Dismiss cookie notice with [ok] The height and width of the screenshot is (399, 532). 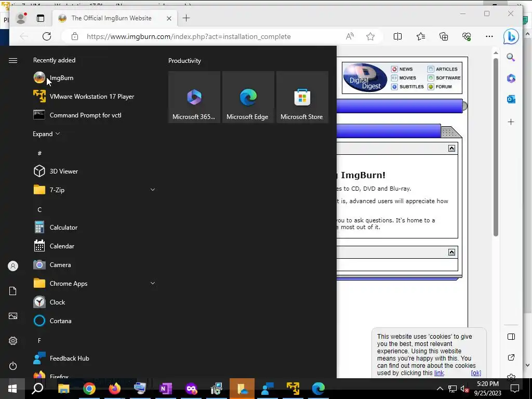click(x=476, y=373)
